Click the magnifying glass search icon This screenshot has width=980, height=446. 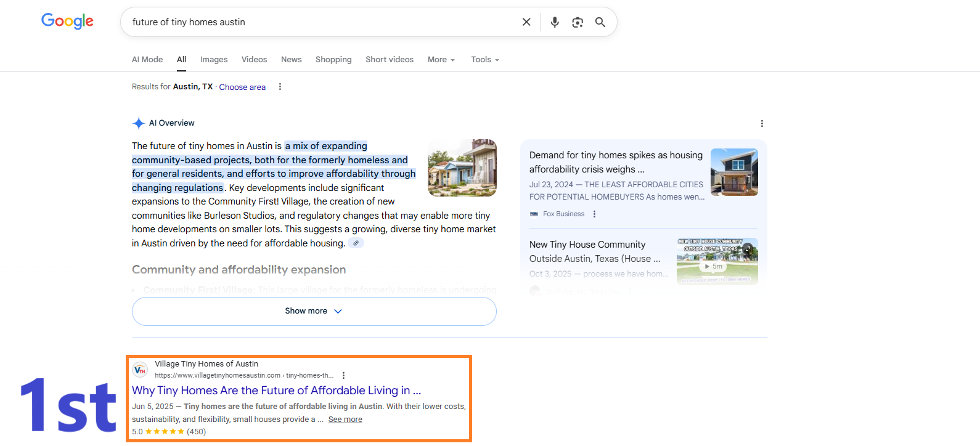tap(600, 22)
